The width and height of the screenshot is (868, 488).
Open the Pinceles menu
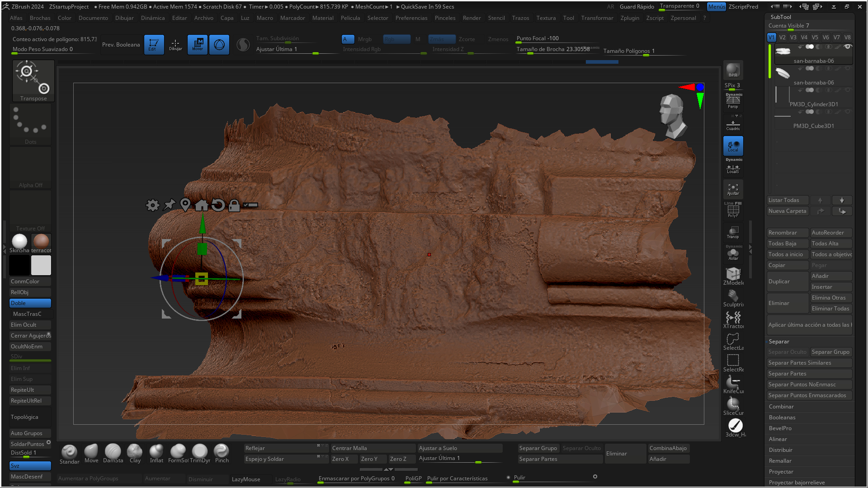click(445, 18)
